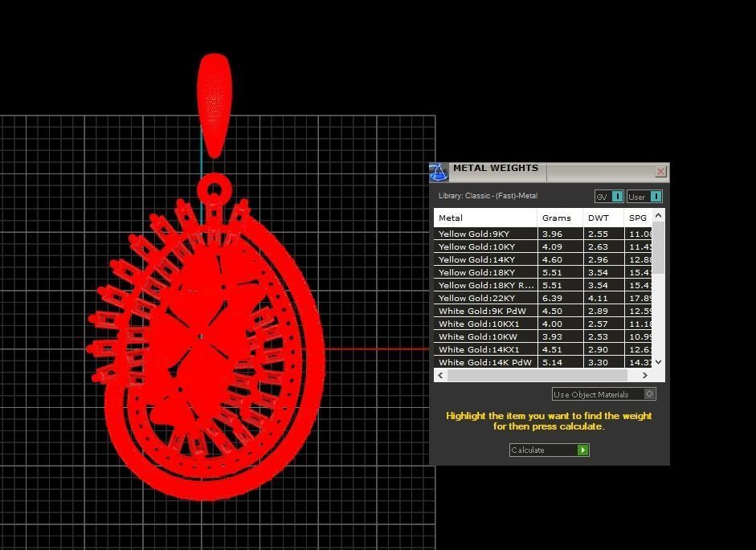The image size is (756, 550).
Task: Toggle the GV library switch
Action: pos(609,197)
